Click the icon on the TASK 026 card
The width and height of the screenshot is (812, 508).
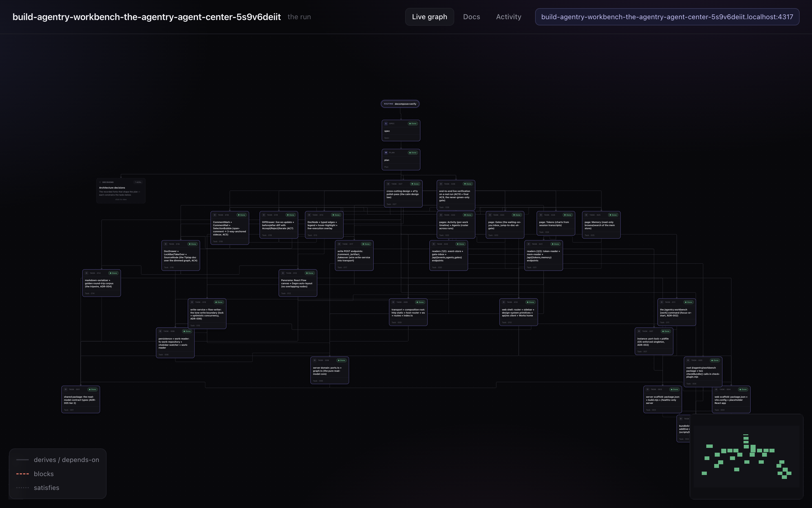click(x=441, y=184)
